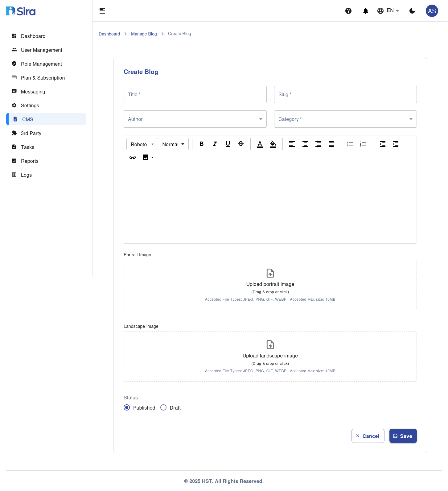Image resolution: width=448 pixels, height=491 pixels.
Task: Open the text color picker
Action: [260, 144]
